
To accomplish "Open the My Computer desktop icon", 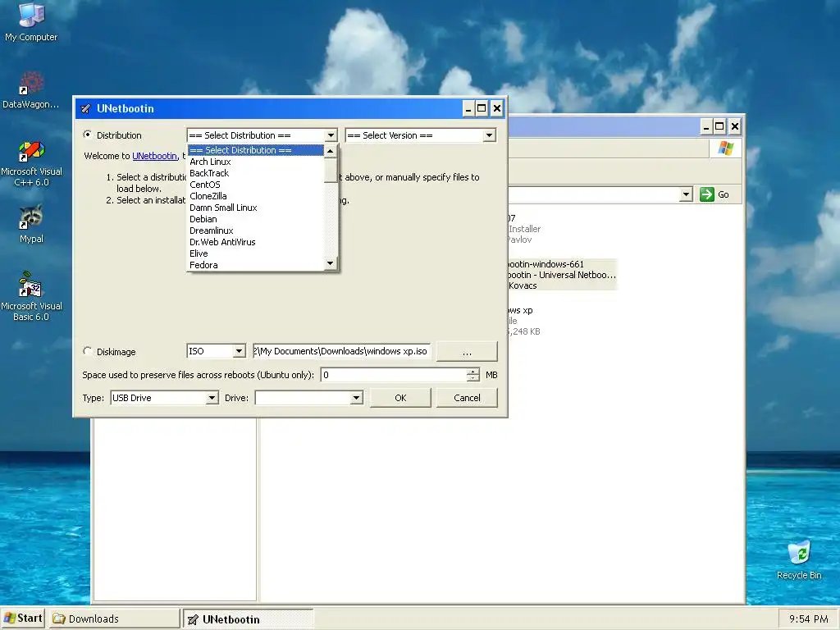I will [x=31, y=21].
